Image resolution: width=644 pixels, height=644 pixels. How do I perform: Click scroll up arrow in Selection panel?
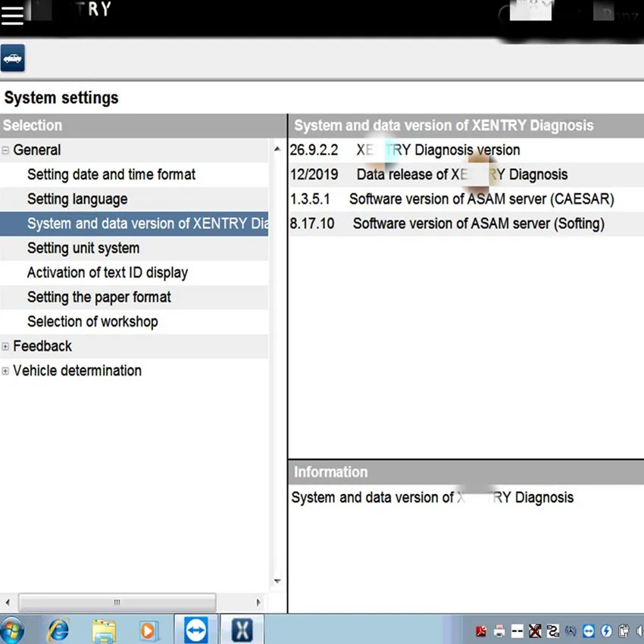[x=277, y=149]
